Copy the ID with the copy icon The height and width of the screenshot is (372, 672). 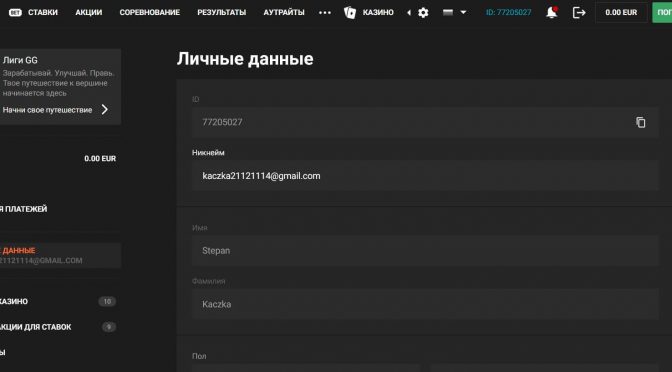point(640,122)
